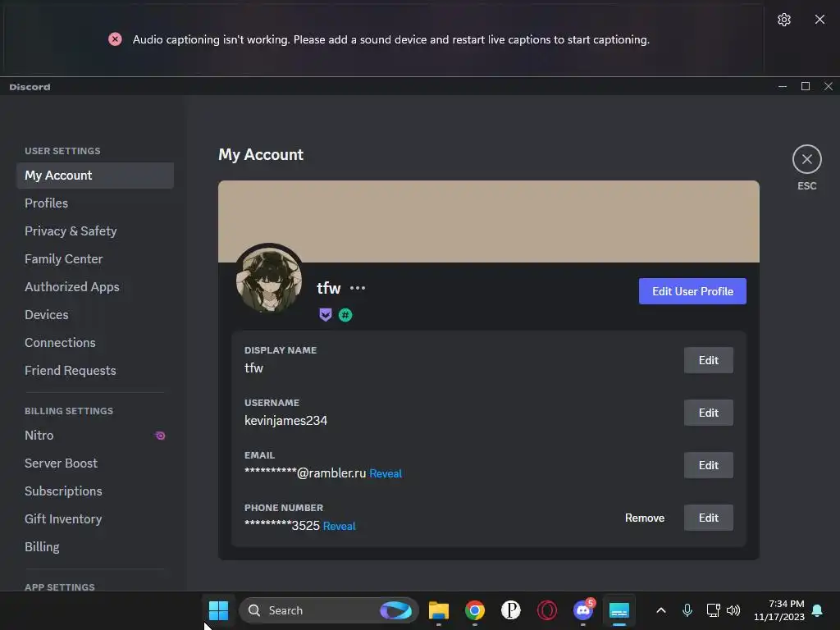Edit the display name tfw
Screen dimensions: 840x630
coord(708,361)
